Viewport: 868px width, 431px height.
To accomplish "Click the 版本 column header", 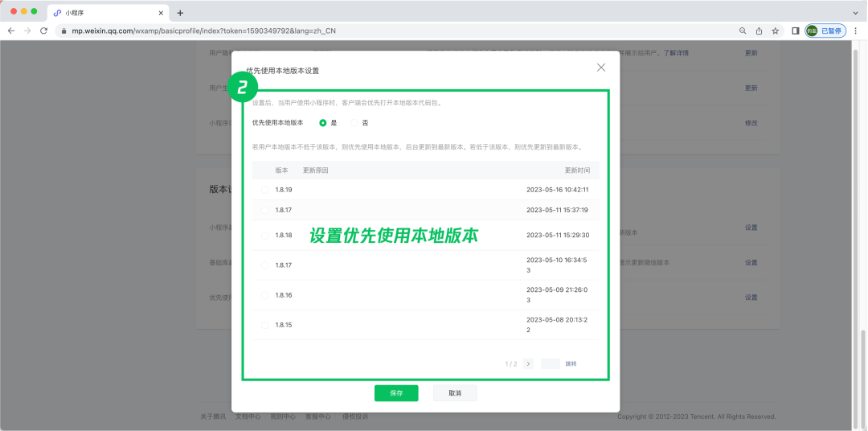I will pyautogui.click(x=282, y=170).
